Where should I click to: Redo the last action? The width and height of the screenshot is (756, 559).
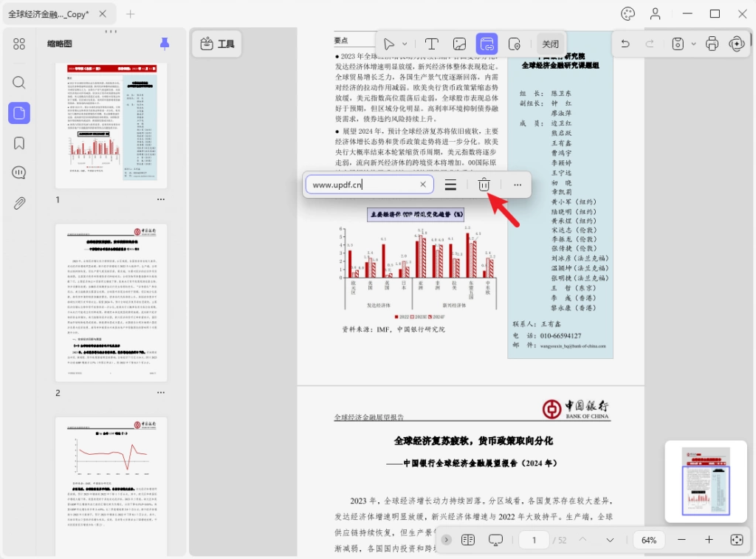click(x=650, y=44)
